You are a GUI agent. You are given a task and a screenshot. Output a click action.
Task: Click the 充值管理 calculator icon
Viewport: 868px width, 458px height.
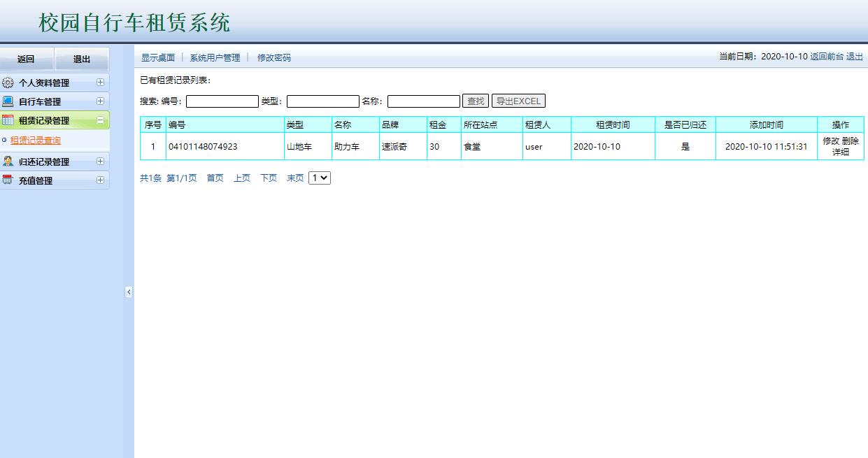(x=9, y=180)
